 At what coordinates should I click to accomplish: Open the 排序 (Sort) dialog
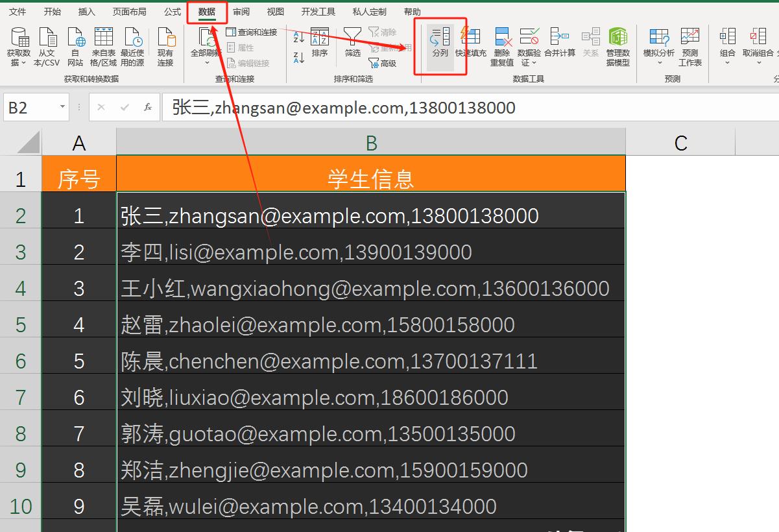point(320,43)
